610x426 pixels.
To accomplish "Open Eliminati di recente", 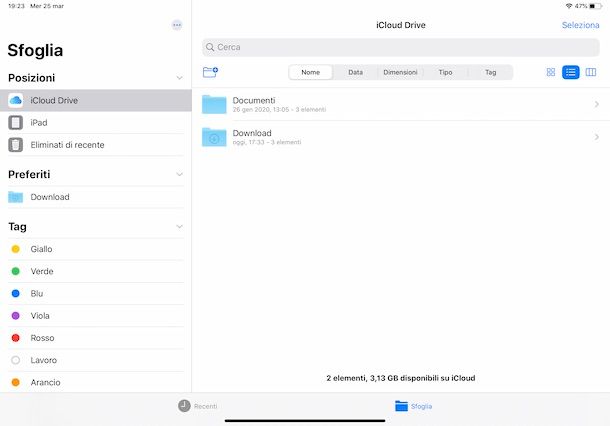I will [x=96, y=145].
